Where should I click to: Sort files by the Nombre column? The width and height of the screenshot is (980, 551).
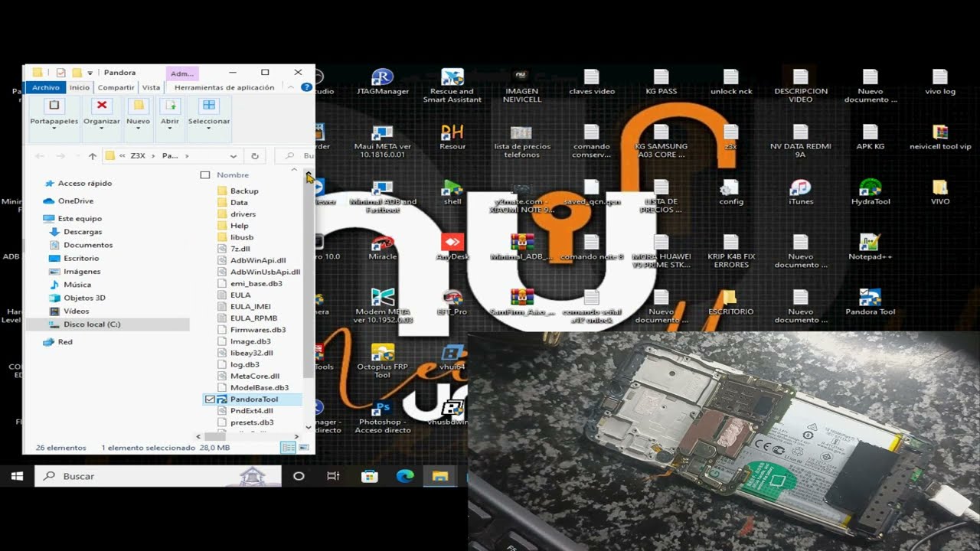click(233, 175)
